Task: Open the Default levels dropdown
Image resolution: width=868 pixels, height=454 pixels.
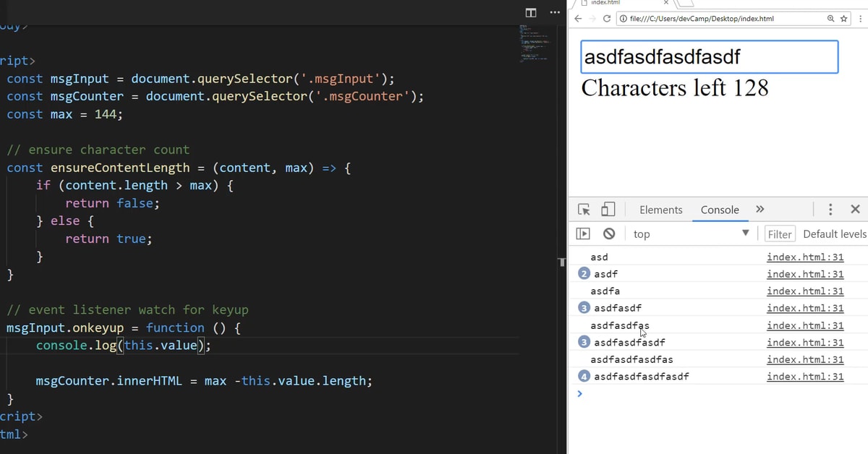Action: point(835,234)
